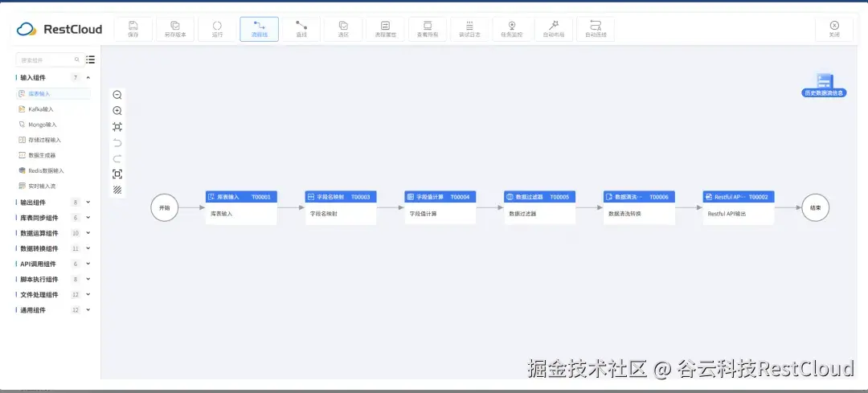Select the 直线 straight line tool
Viewport: 868px width, 393px height.
click(301, 29)
